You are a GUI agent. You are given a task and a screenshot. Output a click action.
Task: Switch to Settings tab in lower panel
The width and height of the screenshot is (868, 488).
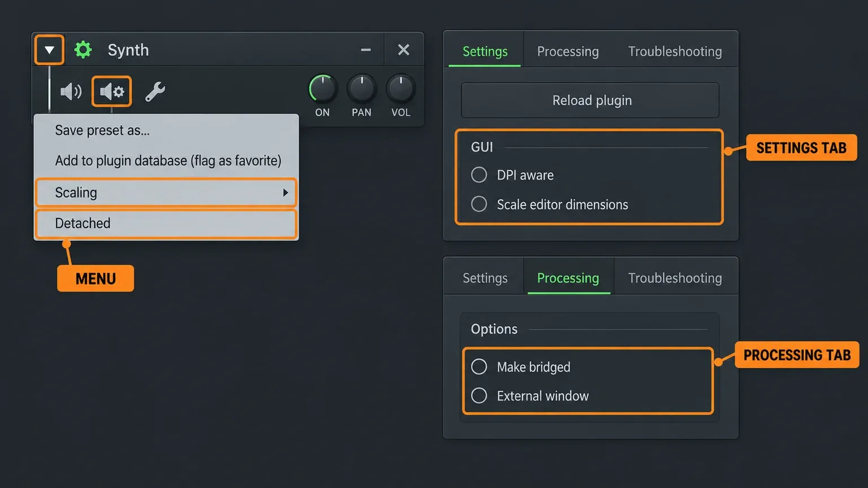pyautogui.click(x=485, y=278)
